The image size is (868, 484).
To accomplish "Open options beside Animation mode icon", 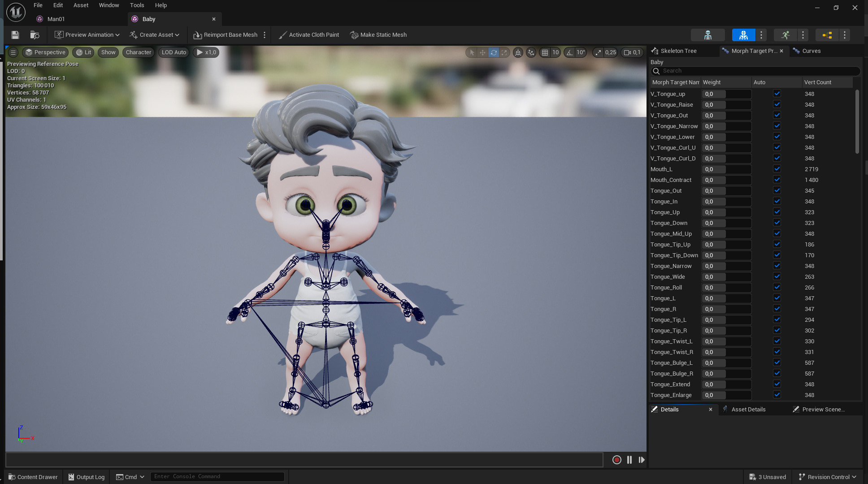I will [x=803, y=35].
